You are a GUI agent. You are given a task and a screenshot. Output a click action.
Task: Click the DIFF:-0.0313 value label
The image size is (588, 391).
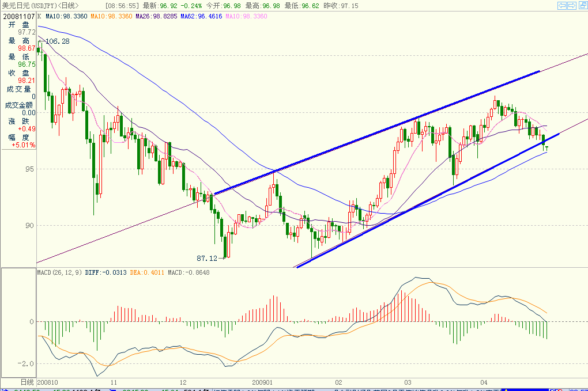point(105,272)
